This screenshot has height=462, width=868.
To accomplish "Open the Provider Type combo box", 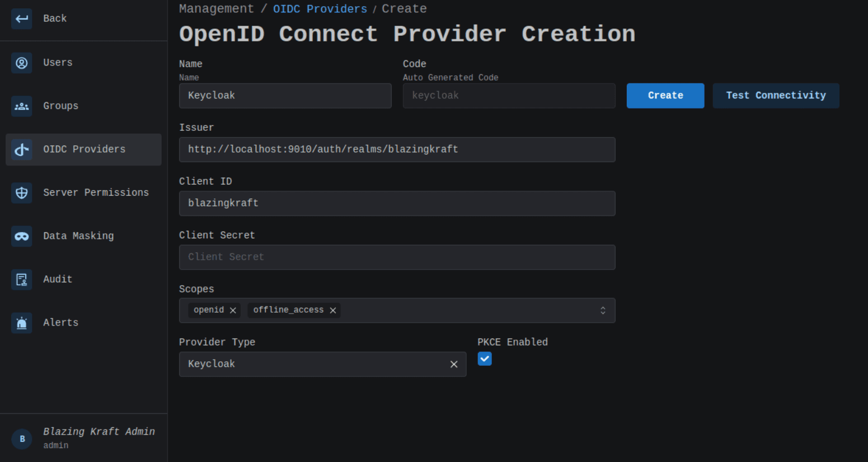I will click(x=322, y=364).
